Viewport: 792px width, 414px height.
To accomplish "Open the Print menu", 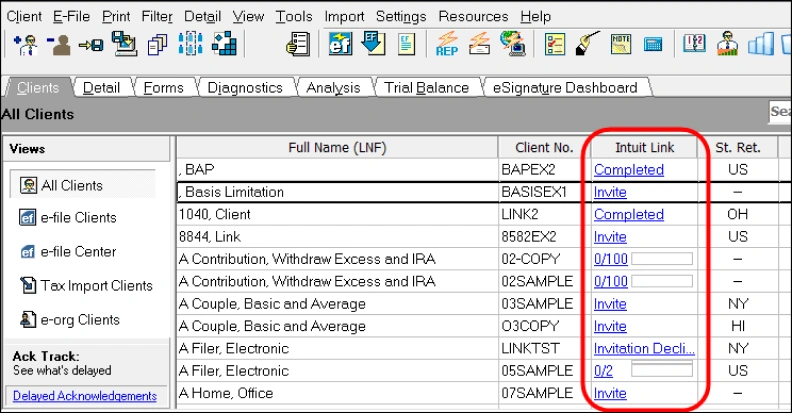I will coord(116,17).
